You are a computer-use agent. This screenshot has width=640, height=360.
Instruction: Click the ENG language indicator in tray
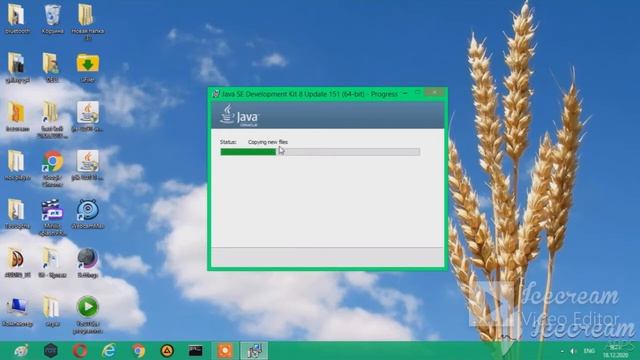click(x=589, y=351)
